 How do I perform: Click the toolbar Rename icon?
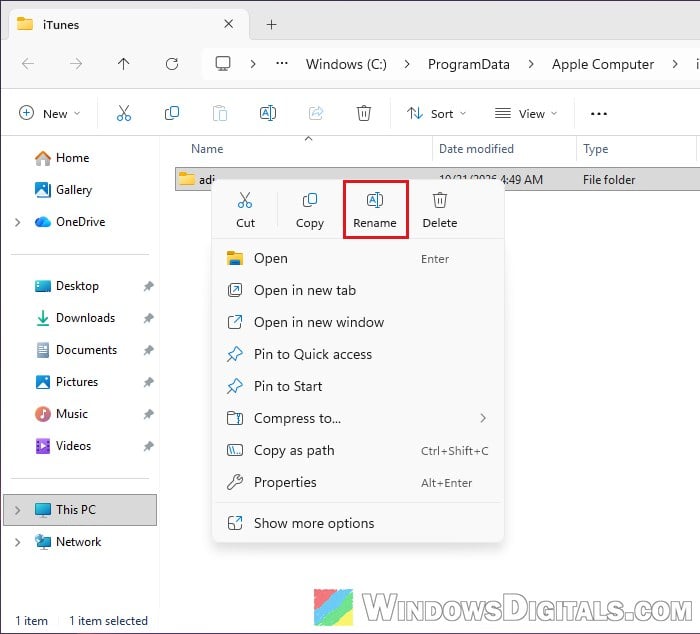tap(268, 113)
